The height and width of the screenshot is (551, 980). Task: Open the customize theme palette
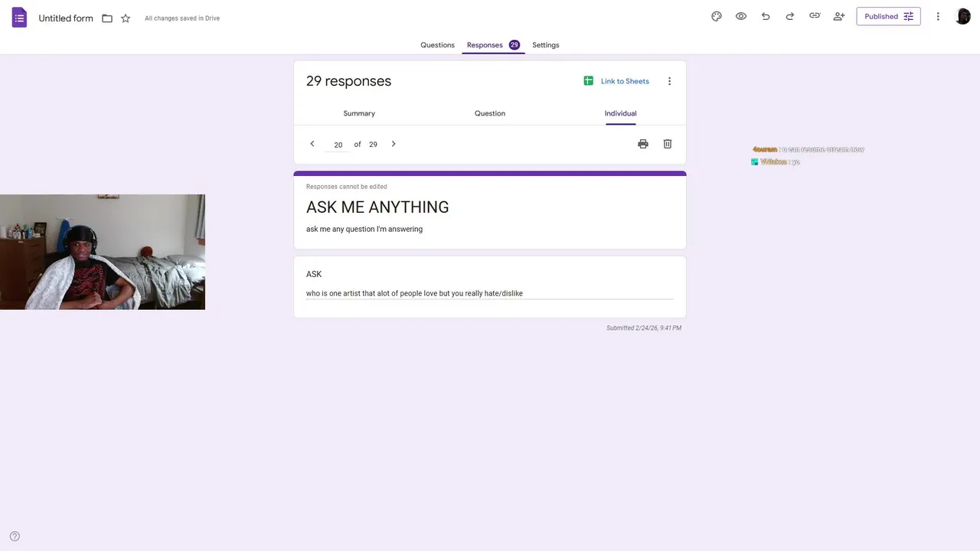717,16
